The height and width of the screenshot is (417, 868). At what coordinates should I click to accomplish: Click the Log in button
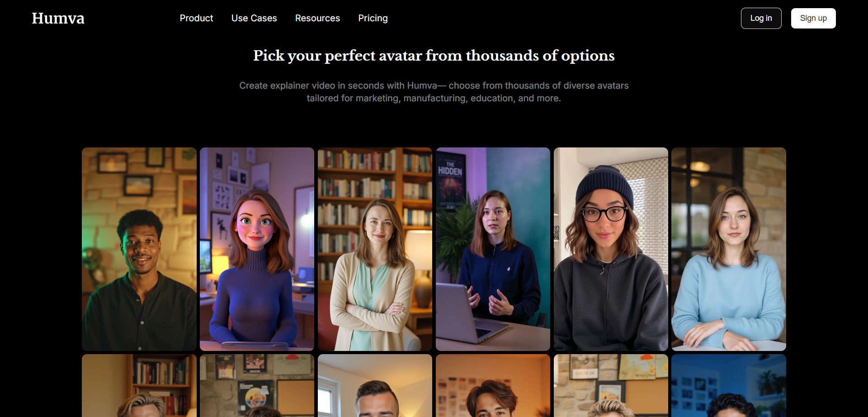pyautogui.click(x=761, y=18)
